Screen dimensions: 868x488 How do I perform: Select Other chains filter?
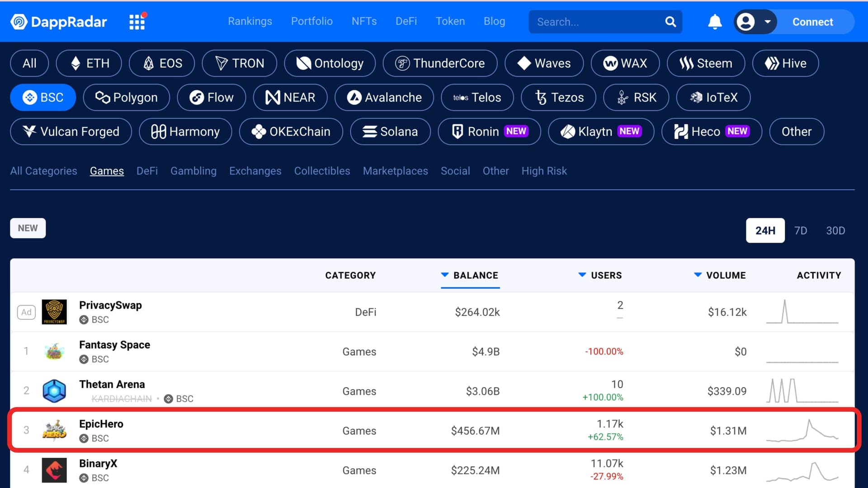point(797,132)
